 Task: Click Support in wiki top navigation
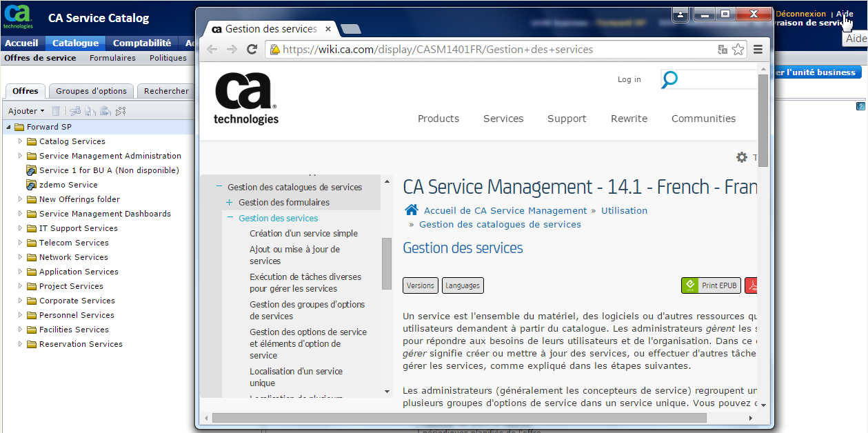point(567,119)
